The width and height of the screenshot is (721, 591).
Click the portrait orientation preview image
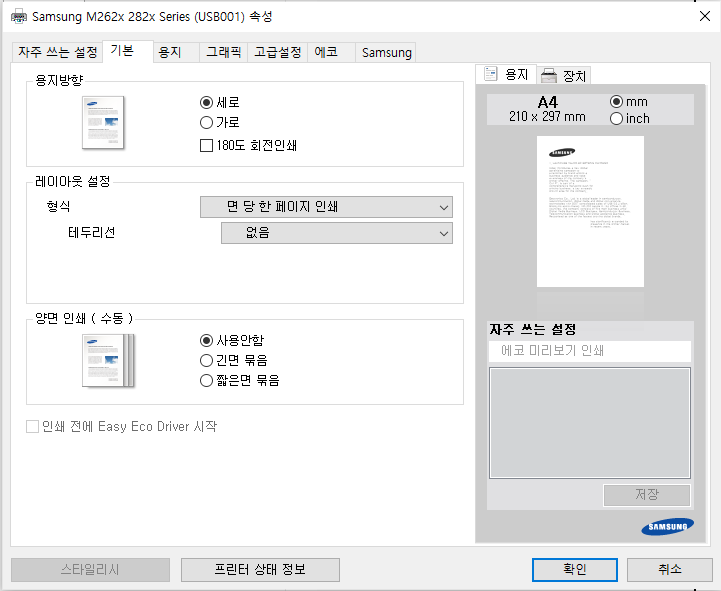pyautogui.click(x=103, y=122)
